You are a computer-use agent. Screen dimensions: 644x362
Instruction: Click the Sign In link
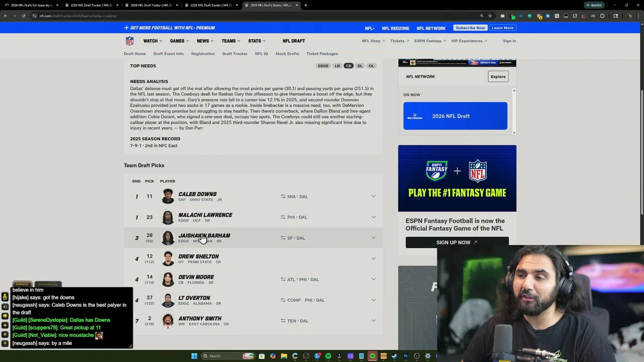(509, 41)
